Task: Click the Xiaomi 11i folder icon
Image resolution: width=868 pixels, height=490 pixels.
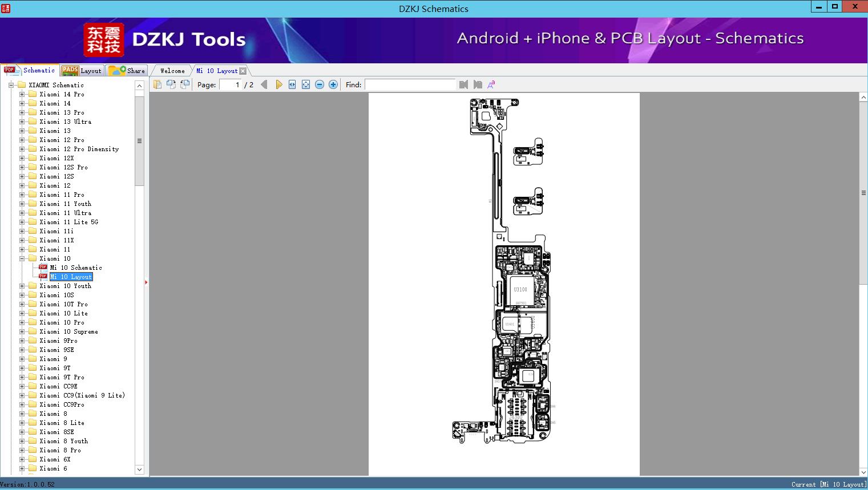Action: pyautogui.click(x=33, y=231)
